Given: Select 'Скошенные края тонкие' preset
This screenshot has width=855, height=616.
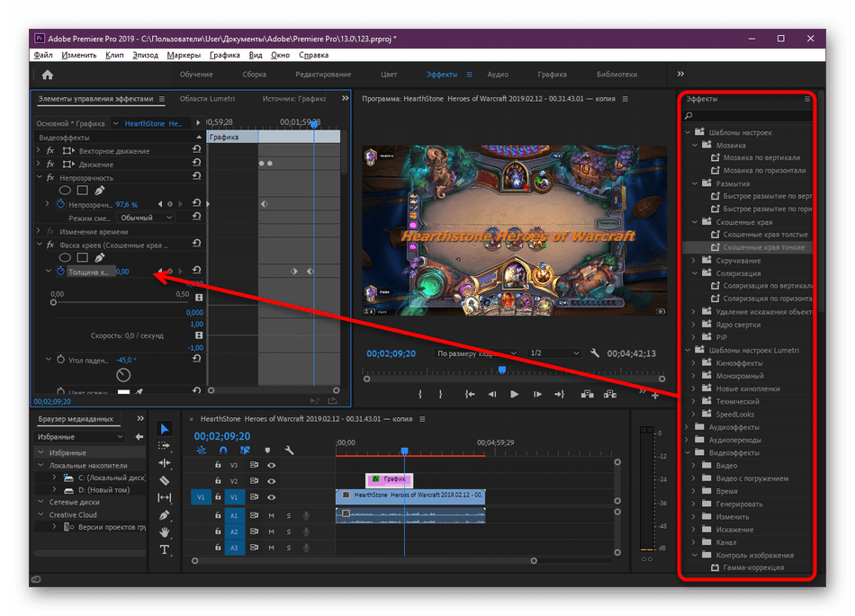Looking at the screenshot, I should pyautogui.click(x=763, y=246).
